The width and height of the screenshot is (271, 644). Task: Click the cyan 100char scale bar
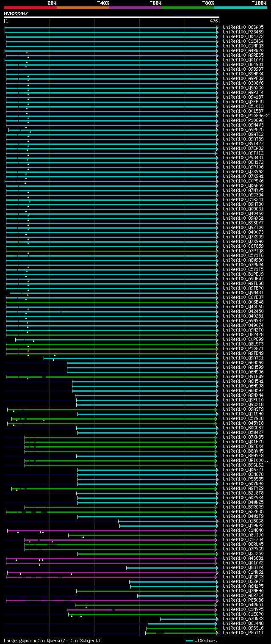point(189,641)
